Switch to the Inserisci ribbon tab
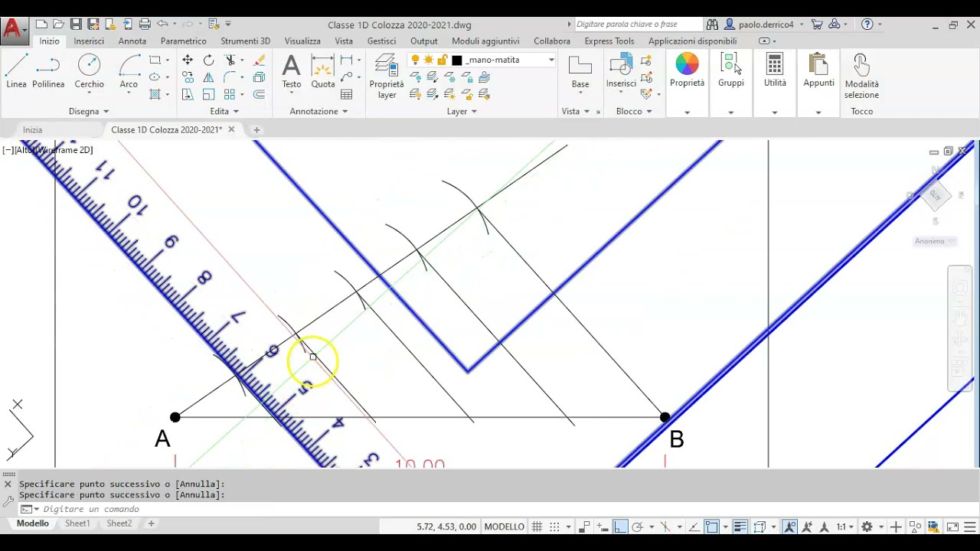The width and height of the screenshot is (980, 551). coord(89,41)
